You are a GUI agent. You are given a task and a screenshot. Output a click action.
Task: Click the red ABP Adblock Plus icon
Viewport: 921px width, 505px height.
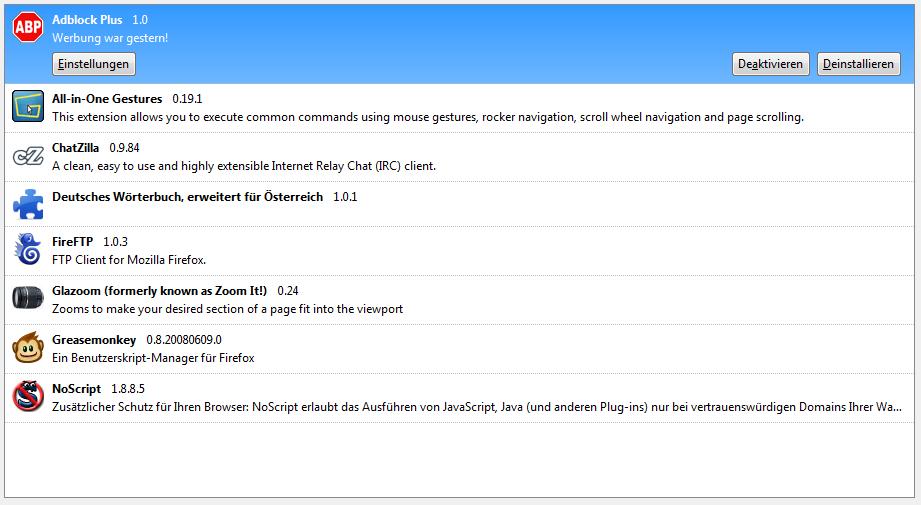(28, 27)
